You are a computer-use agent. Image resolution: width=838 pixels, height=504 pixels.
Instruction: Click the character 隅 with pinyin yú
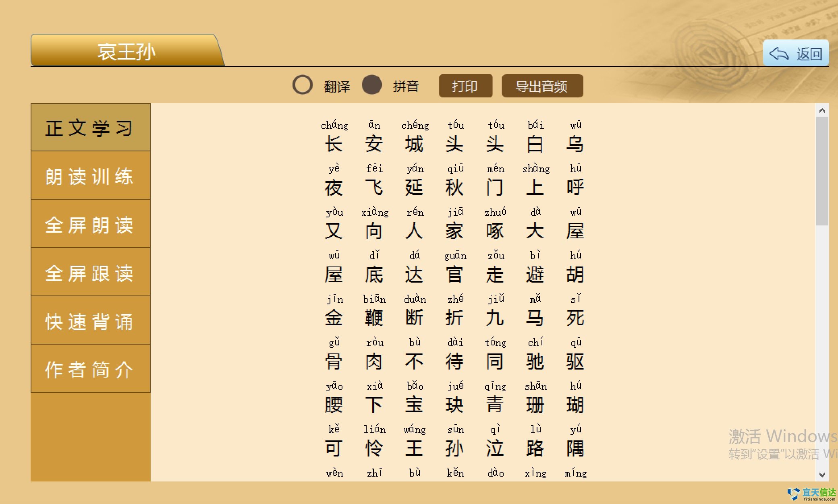575,448
